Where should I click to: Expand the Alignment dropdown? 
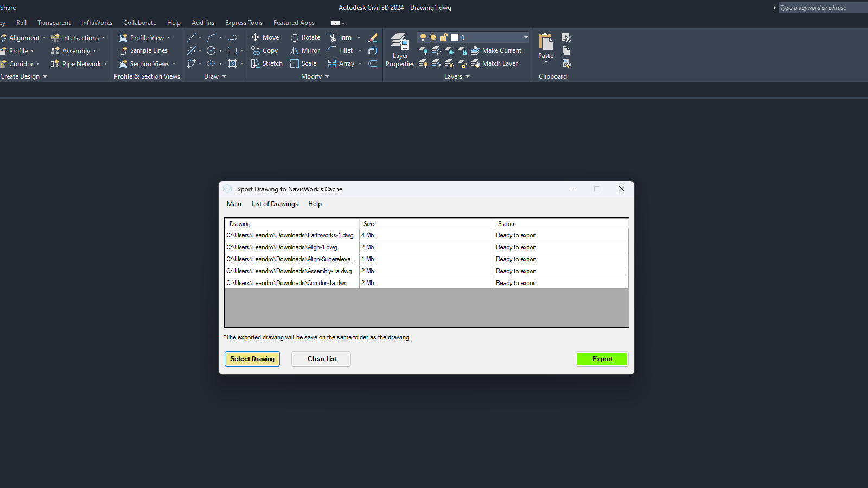pos(44,38)
